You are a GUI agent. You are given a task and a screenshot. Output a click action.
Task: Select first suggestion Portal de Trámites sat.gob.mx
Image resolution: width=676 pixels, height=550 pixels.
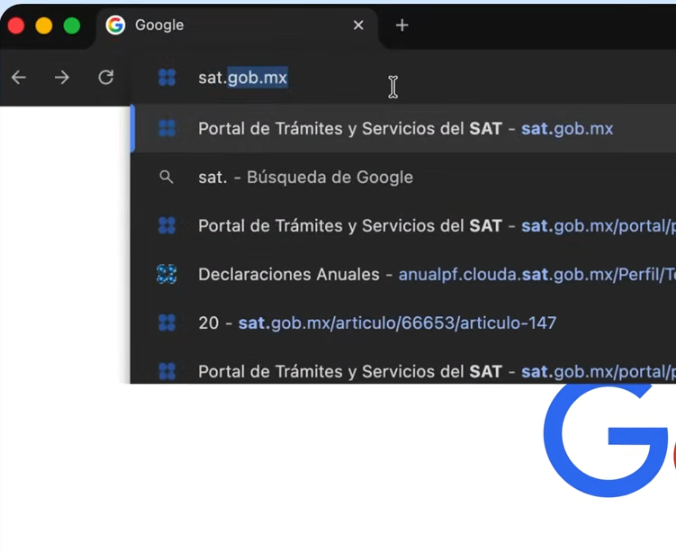pyautogui.click(x=405, y=129)
